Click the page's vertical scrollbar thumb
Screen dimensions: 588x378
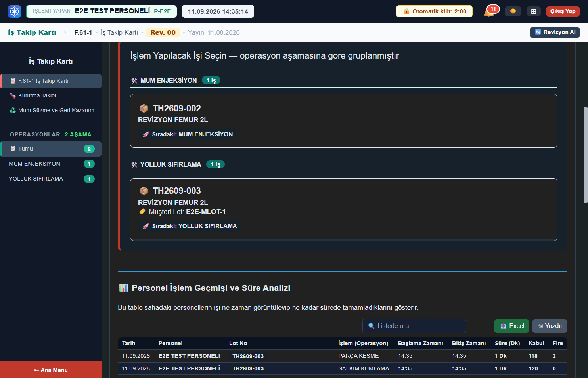(586, 155)
